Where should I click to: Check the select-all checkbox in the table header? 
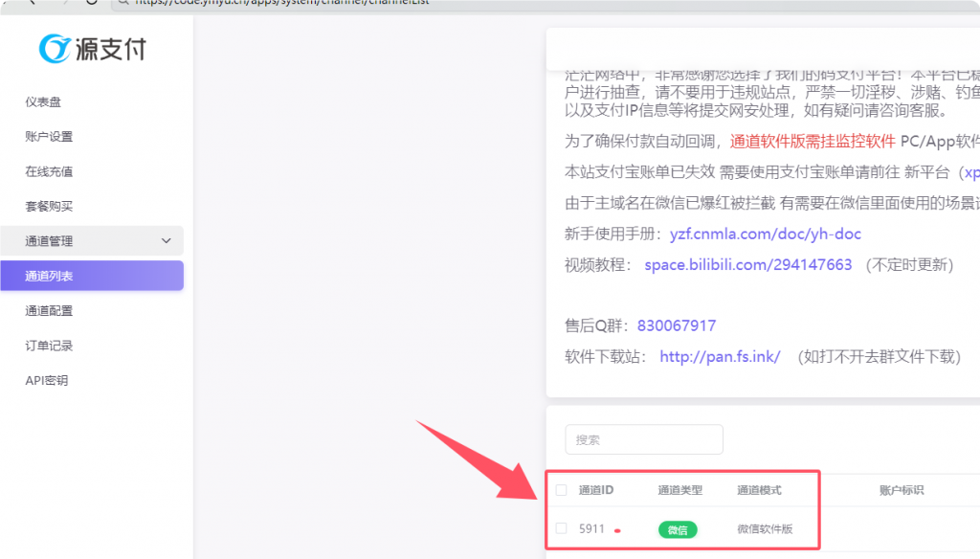point(562,489)
